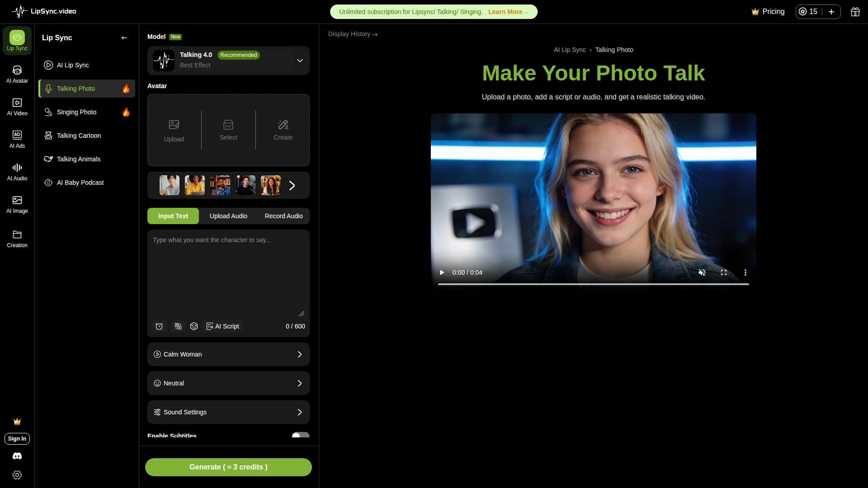This screenshot has width=868, height=488.
Task: Click Sign In button
Action: 17,439
